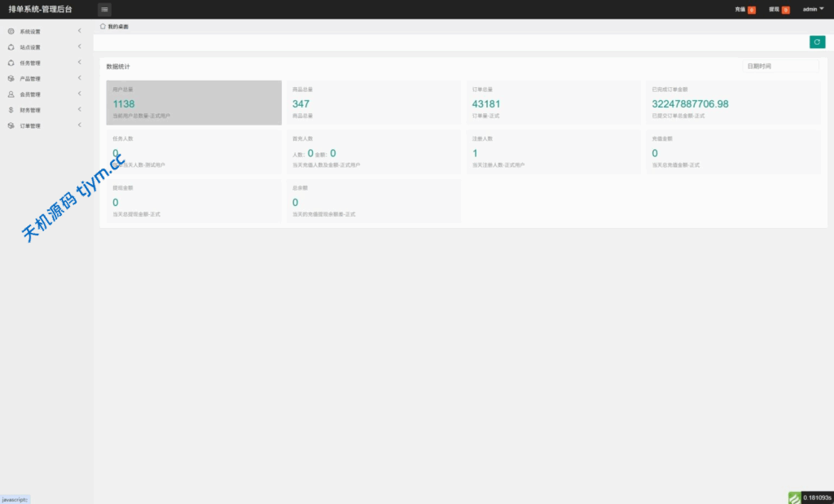The width and height of the screenshot is (834, 504).
Task: Toggle the sidebar with the hamburger menu icon
Action: pyautogui.click(x=104, y=9)
